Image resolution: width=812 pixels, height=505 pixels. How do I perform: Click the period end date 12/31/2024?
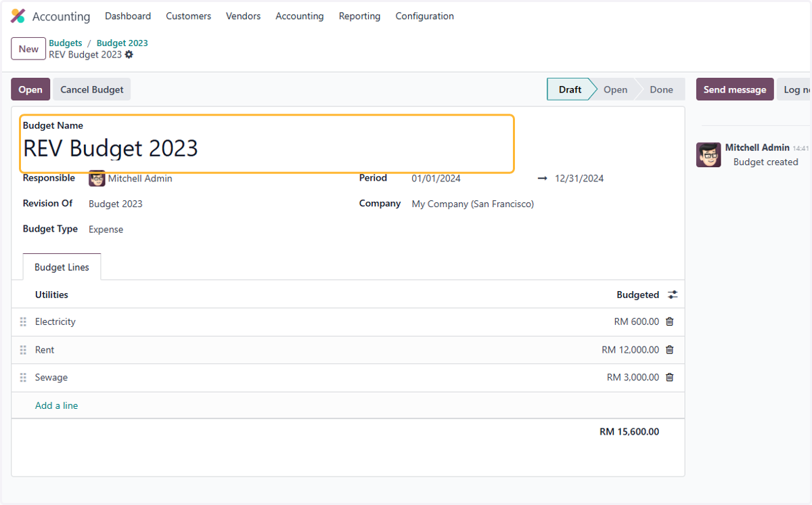[579, 179]
